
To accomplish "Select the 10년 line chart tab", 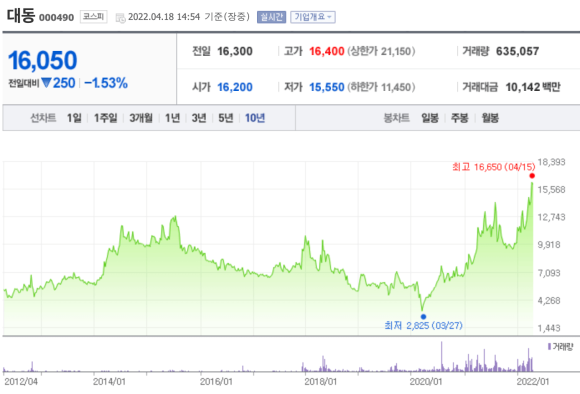I will point(255,118).
